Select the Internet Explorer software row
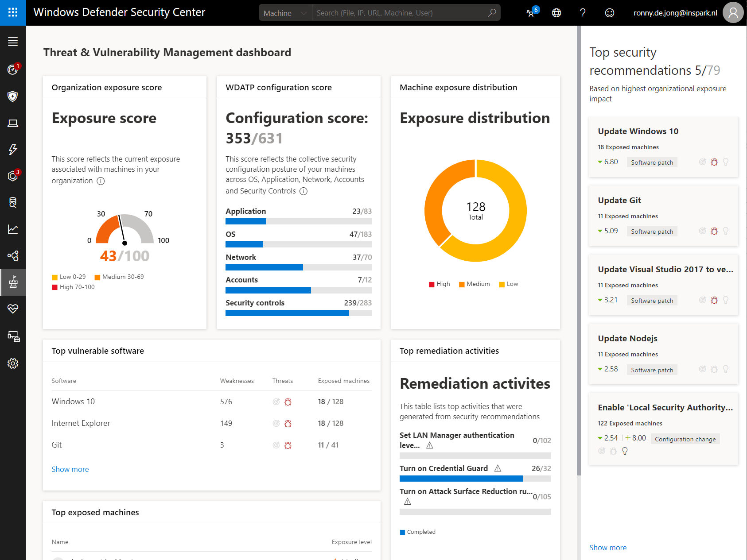 pyautogui.click(x=81, y=423)
